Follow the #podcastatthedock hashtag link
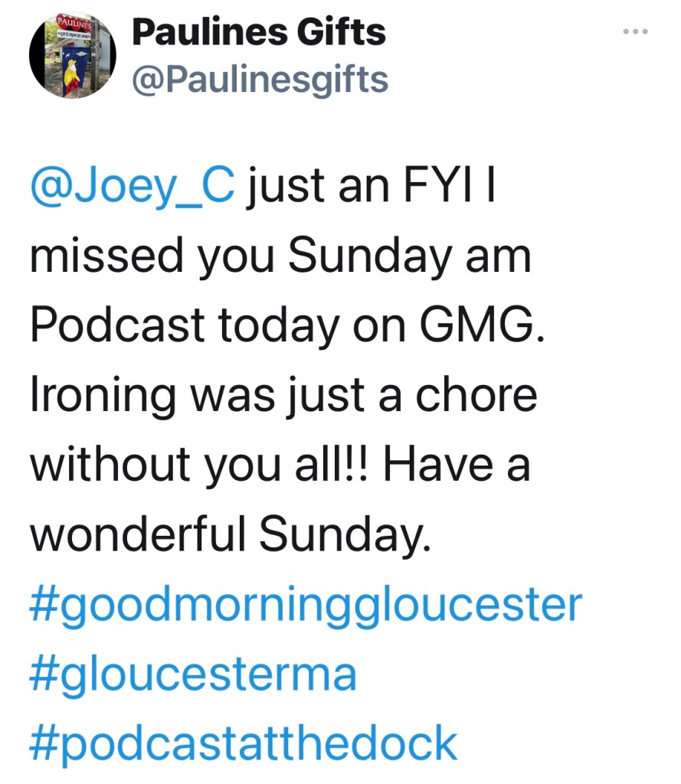 pyautogui.click(x=244, y=742)
